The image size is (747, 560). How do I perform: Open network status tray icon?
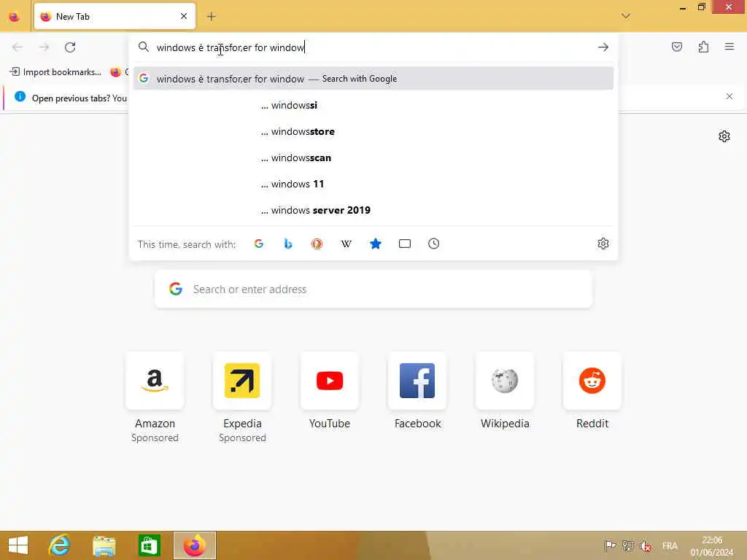[628, 545]
